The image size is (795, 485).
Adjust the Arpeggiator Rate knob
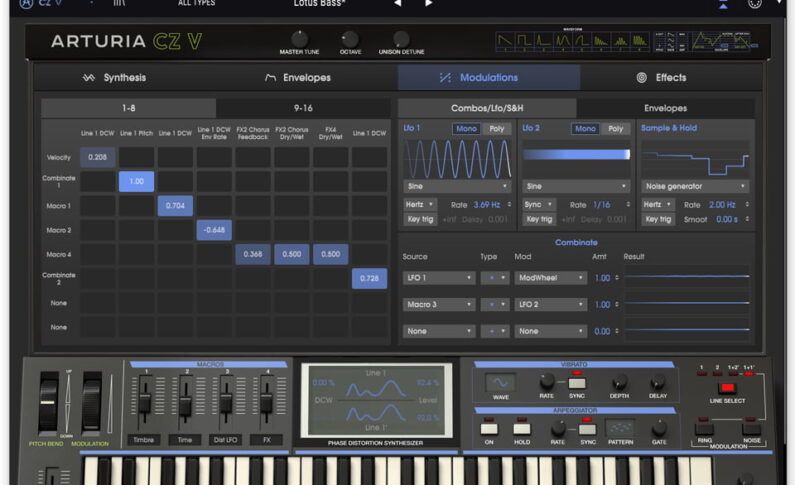coord(558,428)
